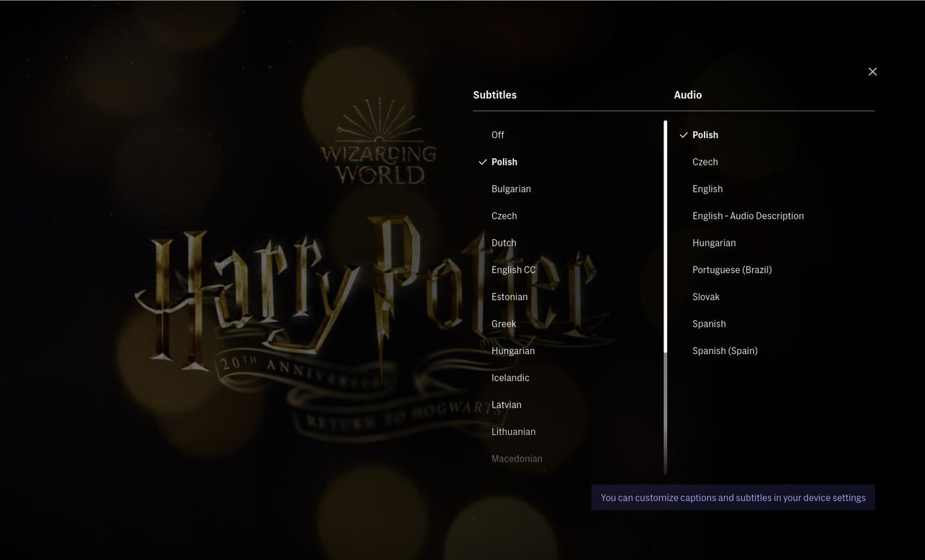This screenshot has width=925, height=560.
Task: Choose Latvian subtitles
Action: pos(507,405)
